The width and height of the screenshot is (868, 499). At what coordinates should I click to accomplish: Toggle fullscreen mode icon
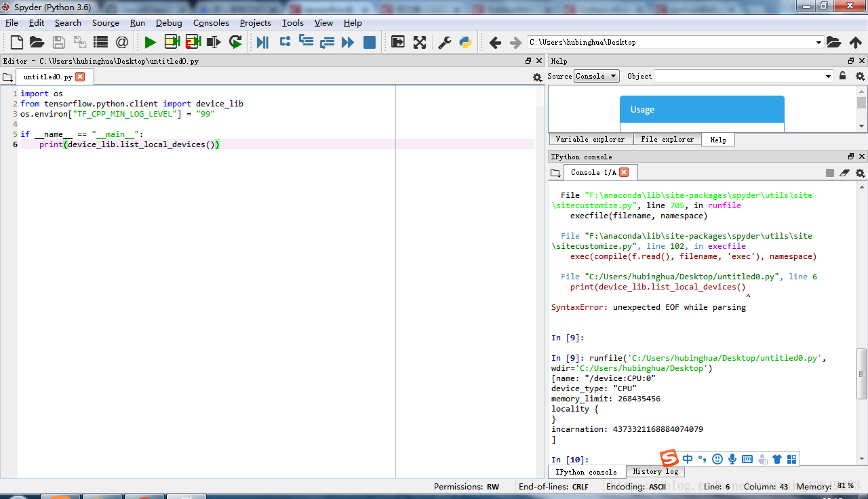420,43
